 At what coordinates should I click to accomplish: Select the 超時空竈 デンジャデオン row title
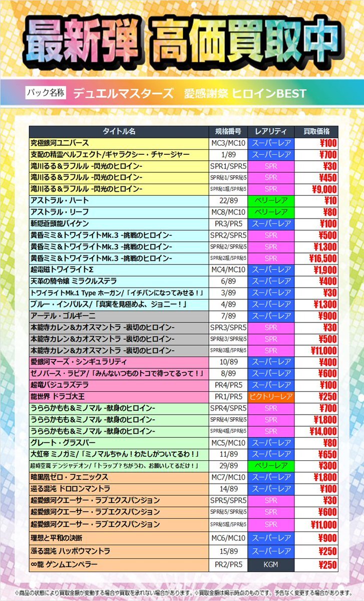(x=119, y=466)
